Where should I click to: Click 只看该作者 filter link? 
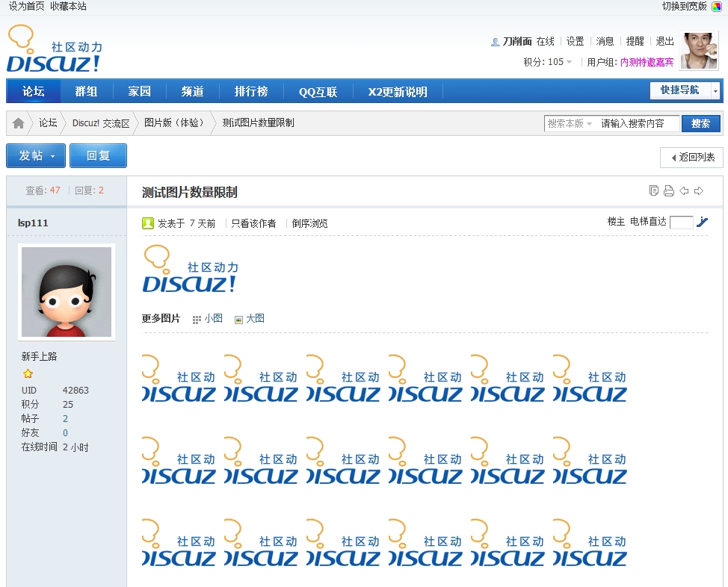coord(253,223)
